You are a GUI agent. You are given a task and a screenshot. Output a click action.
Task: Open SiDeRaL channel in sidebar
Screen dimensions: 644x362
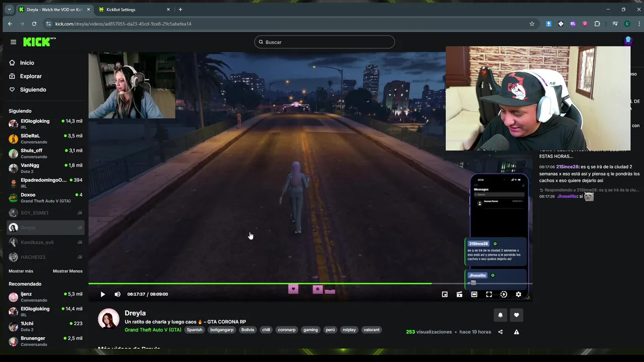pyautogui.click(x=45, y=138)
